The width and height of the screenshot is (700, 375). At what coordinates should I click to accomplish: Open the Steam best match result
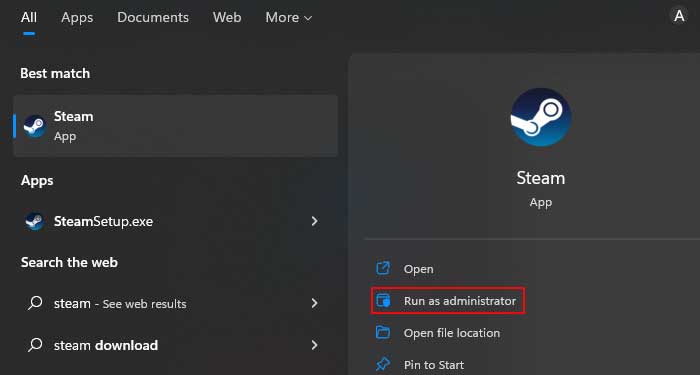pos(175,125)
